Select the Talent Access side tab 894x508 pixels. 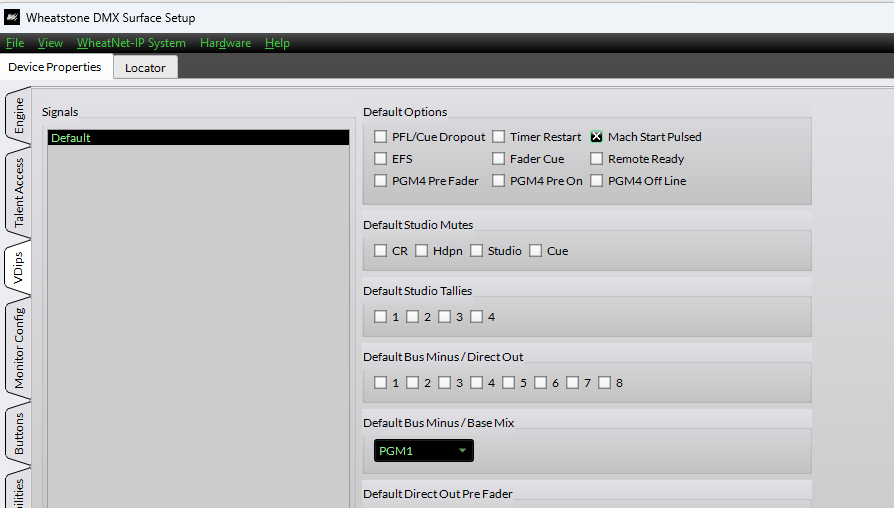pyautogui.click(x=18, y=192)
